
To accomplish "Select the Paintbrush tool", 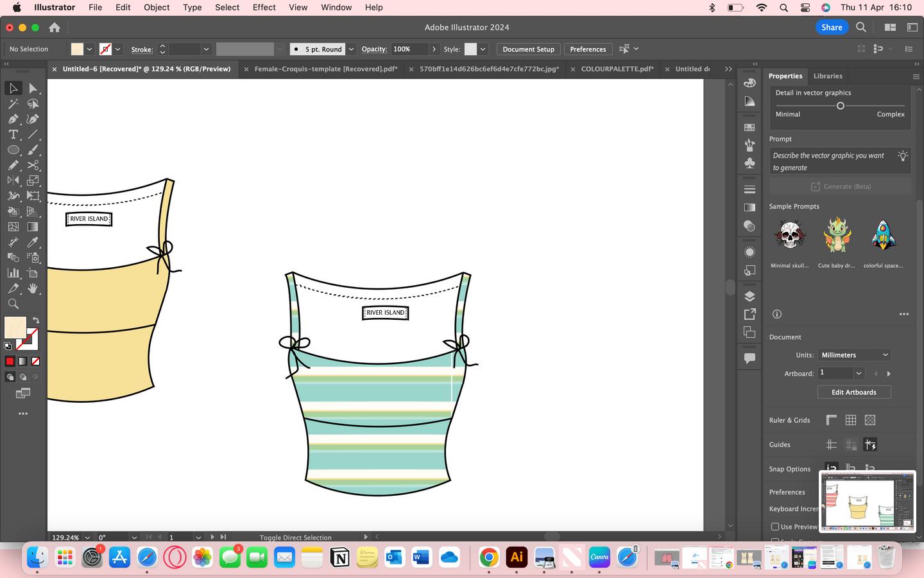I will pyautogui.click(x=33, y=150).
